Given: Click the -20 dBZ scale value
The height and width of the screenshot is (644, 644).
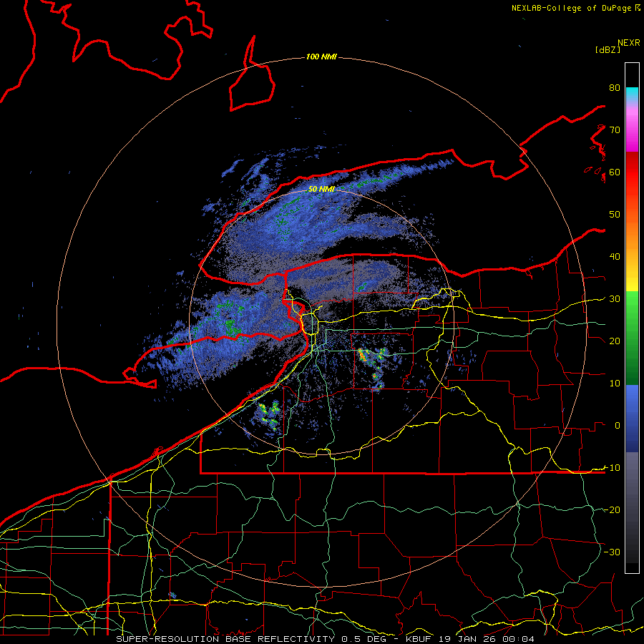Looking at the screenshot, I should 612,509.
